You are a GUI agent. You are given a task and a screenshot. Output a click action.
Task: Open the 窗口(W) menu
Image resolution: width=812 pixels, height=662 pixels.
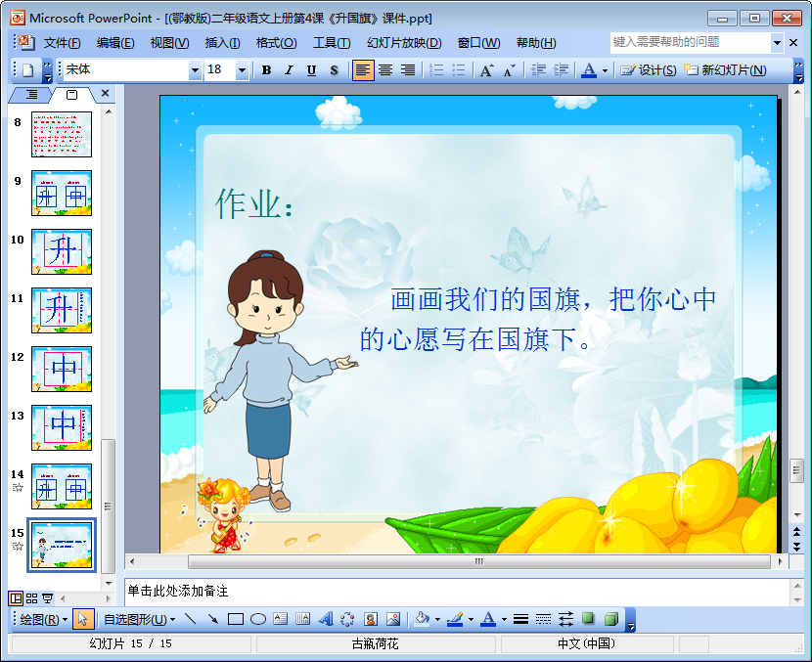coord(479,43)
